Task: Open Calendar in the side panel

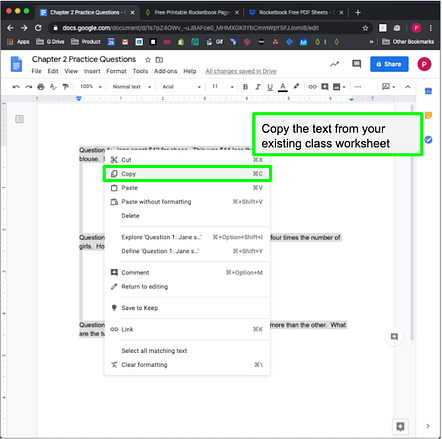Action: pos(428,91)
